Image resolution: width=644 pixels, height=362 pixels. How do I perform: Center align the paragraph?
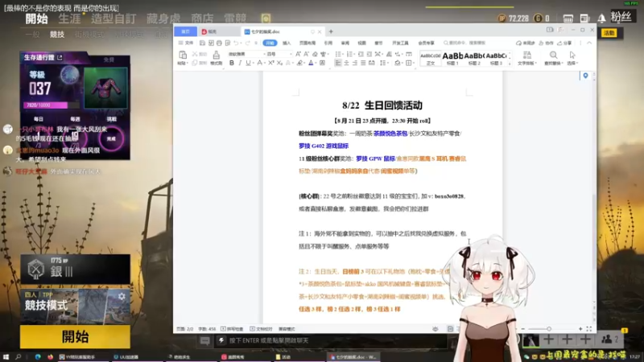(346, 64)
